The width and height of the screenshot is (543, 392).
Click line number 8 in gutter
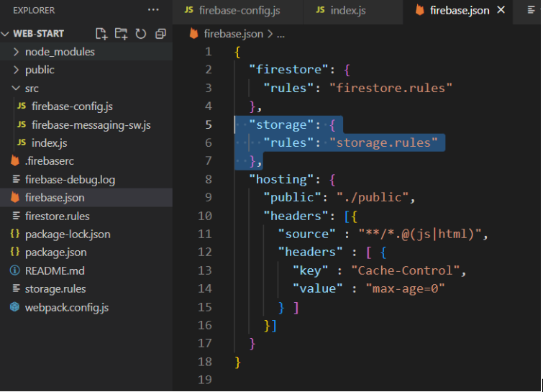pos(208,179)
